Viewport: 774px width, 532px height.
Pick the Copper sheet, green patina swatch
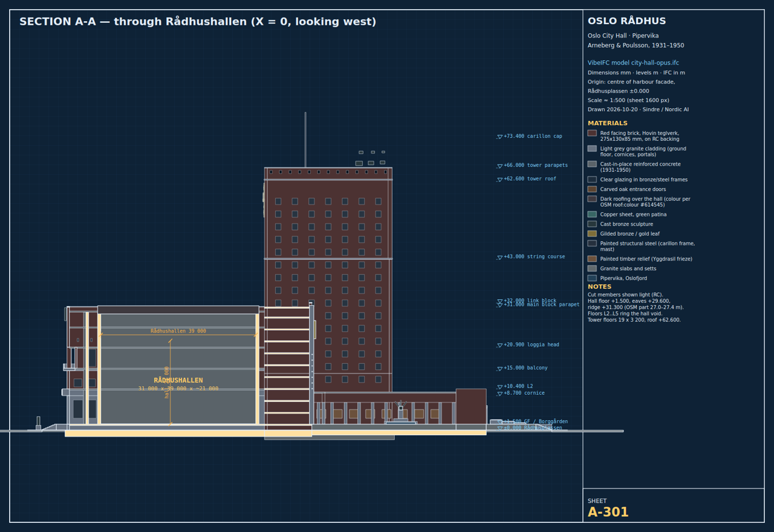point(592,215)
